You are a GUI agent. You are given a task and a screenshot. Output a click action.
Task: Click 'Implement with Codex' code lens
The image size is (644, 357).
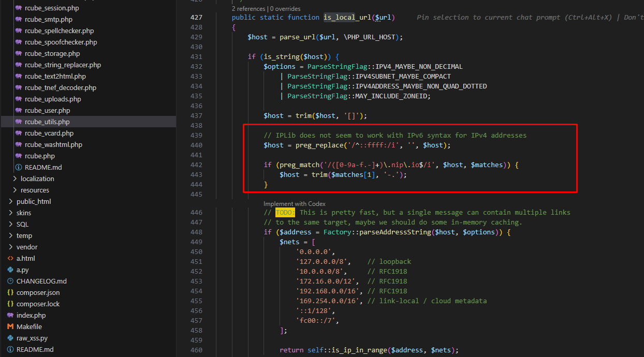click(x=295, y=204)
